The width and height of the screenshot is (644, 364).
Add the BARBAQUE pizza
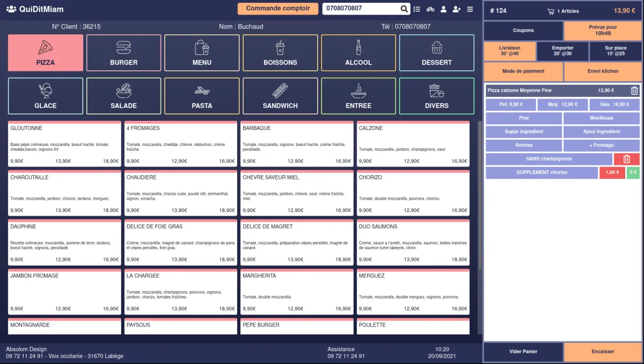[297, 144]
